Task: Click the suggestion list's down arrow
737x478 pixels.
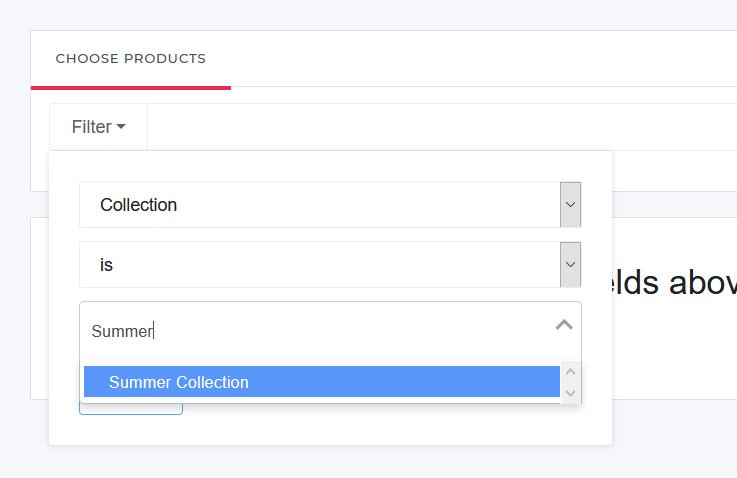Action: pos(571,392)
